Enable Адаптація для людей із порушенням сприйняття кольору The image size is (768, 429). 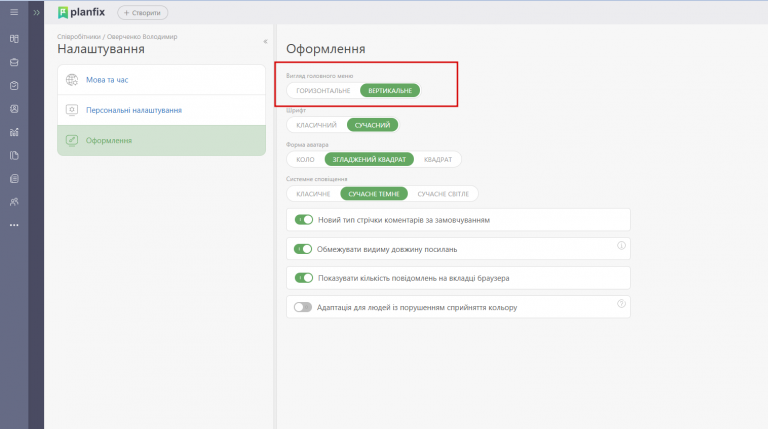303,306
